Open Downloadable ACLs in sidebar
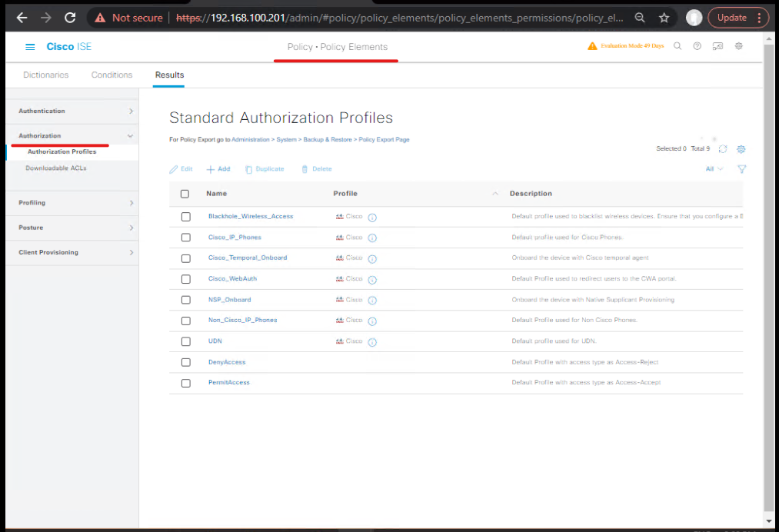The image size is (779, 532). point(56,168)
